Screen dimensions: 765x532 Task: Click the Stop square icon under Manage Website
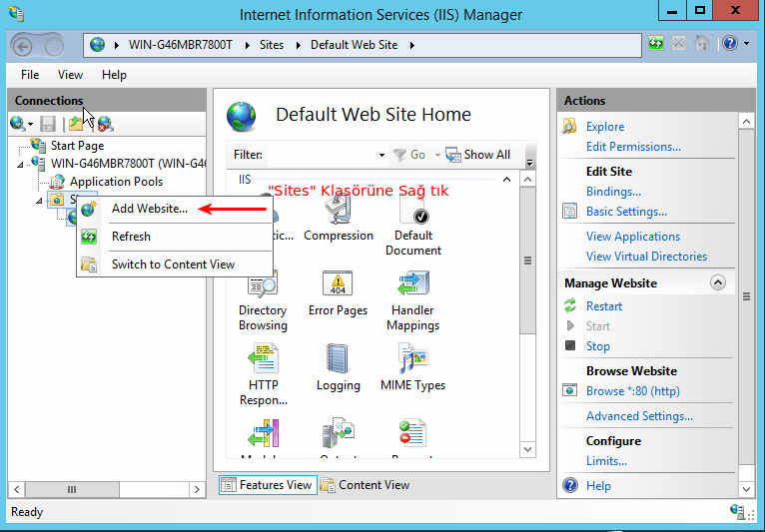[x=570, y=345]
